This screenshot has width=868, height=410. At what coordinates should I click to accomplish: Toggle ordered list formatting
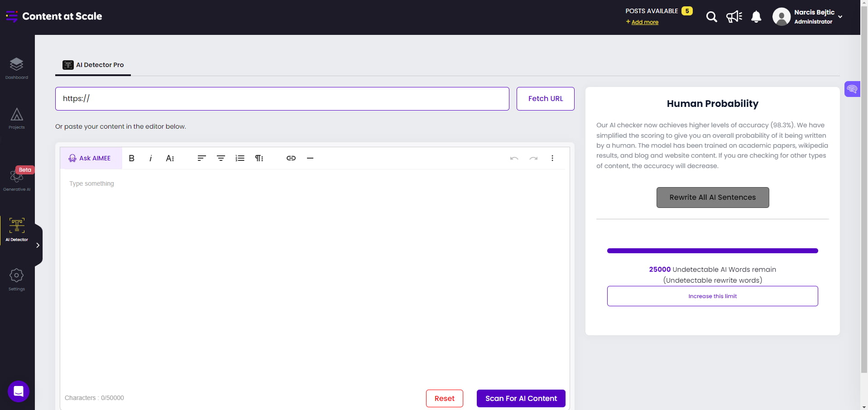[240, 158]
